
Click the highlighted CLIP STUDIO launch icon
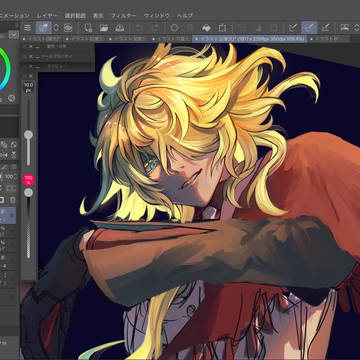(x=43, y=28)
